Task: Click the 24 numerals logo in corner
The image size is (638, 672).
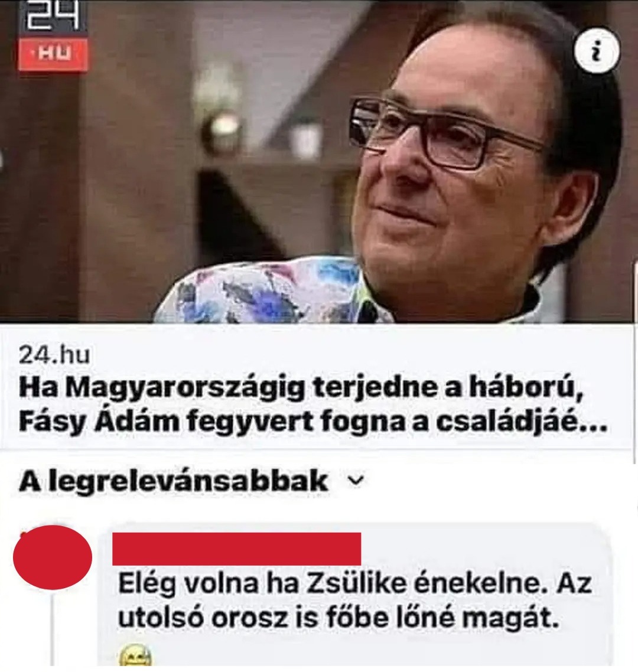Action: tap(53, 17)
